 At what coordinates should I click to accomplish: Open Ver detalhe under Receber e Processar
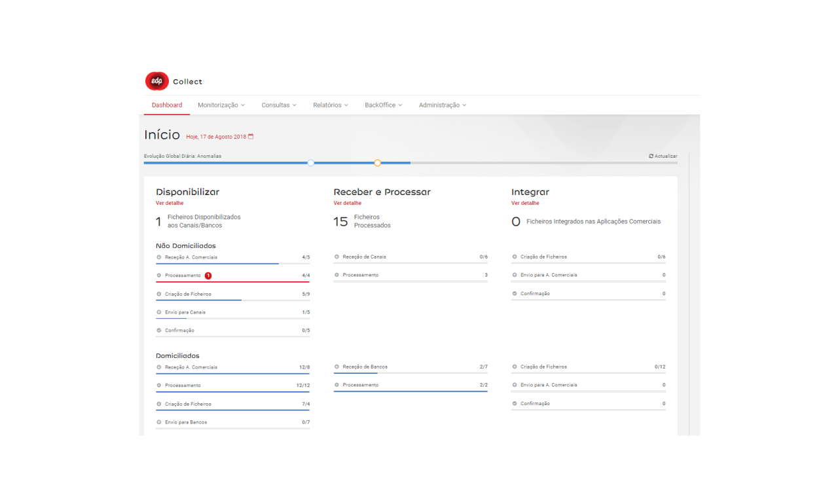pyautogui.click(x=347, y=204)
